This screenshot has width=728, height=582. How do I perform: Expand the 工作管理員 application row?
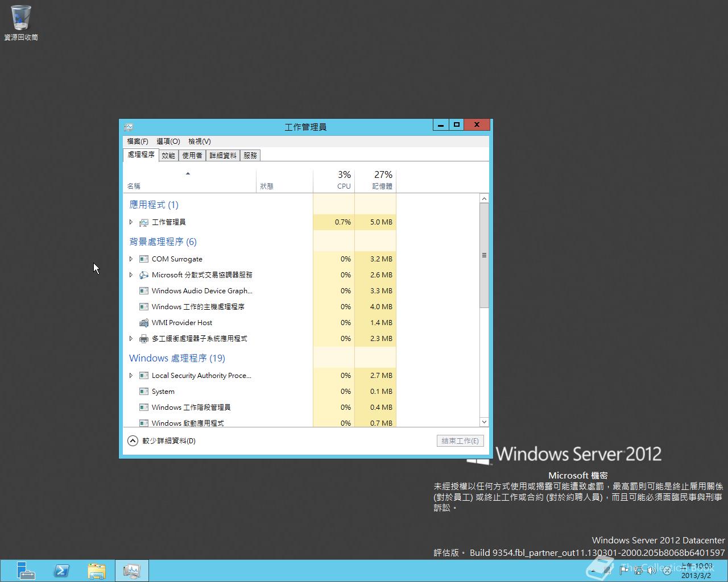(x=131, y=222)
